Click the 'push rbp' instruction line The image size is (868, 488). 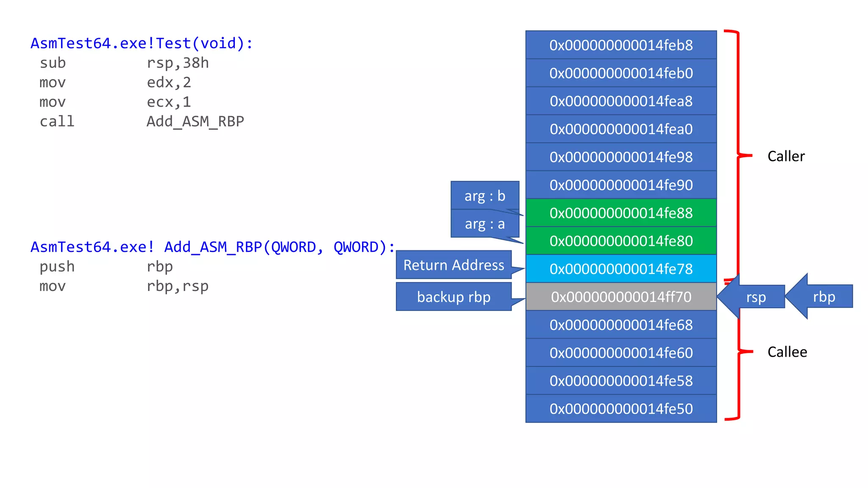click(x=106, y=267)
